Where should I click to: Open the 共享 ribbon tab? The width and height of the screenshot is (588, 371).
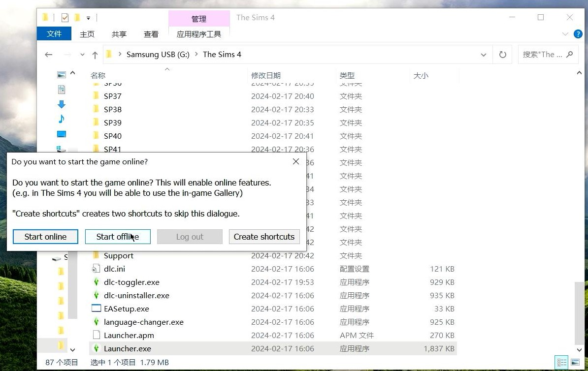coord(119,34)
